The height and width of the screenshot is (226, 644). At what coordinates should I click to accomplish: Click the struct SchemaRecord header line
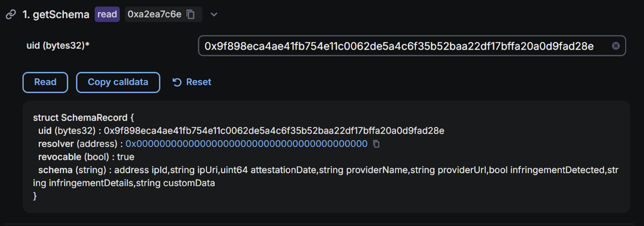pyautogui.click(x=83, y=117)
